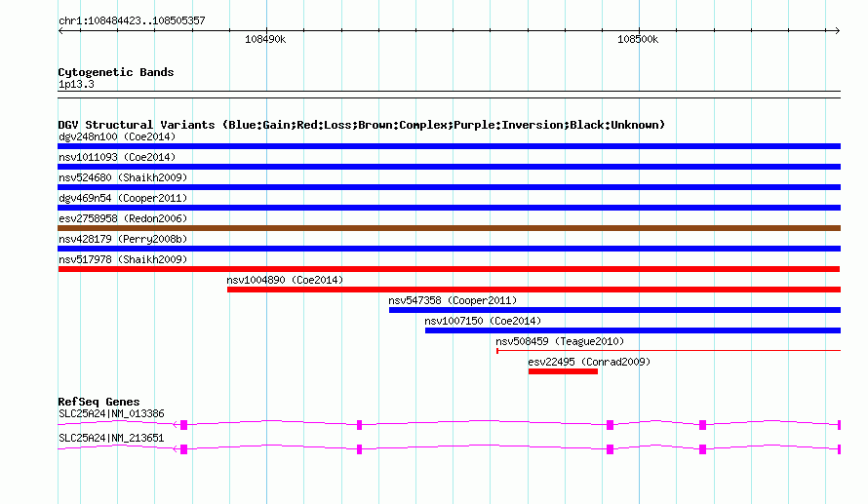Click the 108500k ruler label
Viewport: 868px width, 504px height.
pos(638,39)
